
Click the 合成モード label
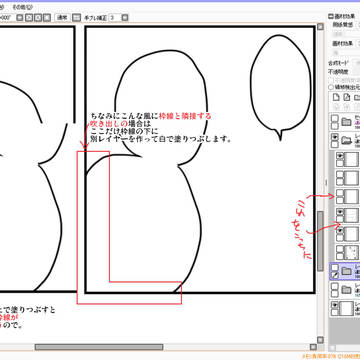coord(338,63)
